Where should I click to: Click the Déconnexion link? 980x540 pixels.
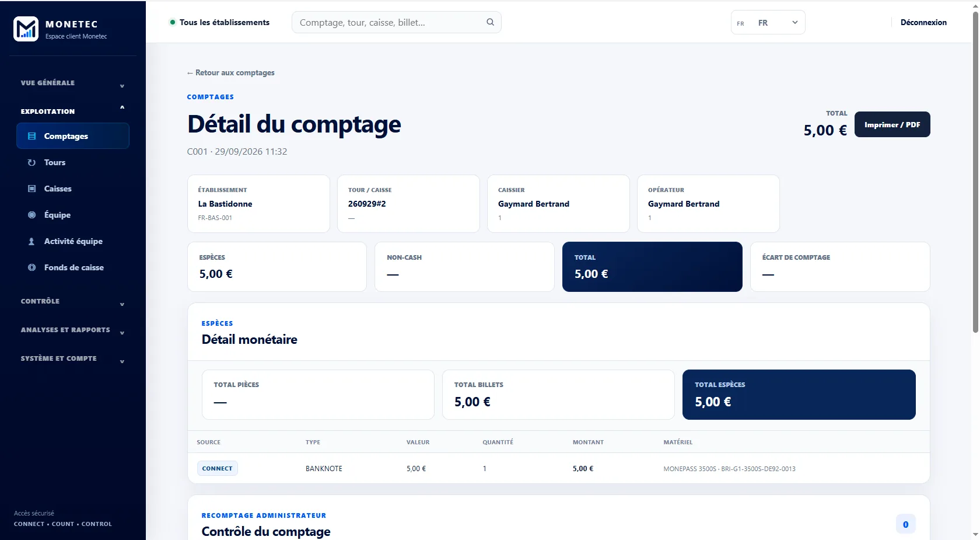(x=923, y=22)
